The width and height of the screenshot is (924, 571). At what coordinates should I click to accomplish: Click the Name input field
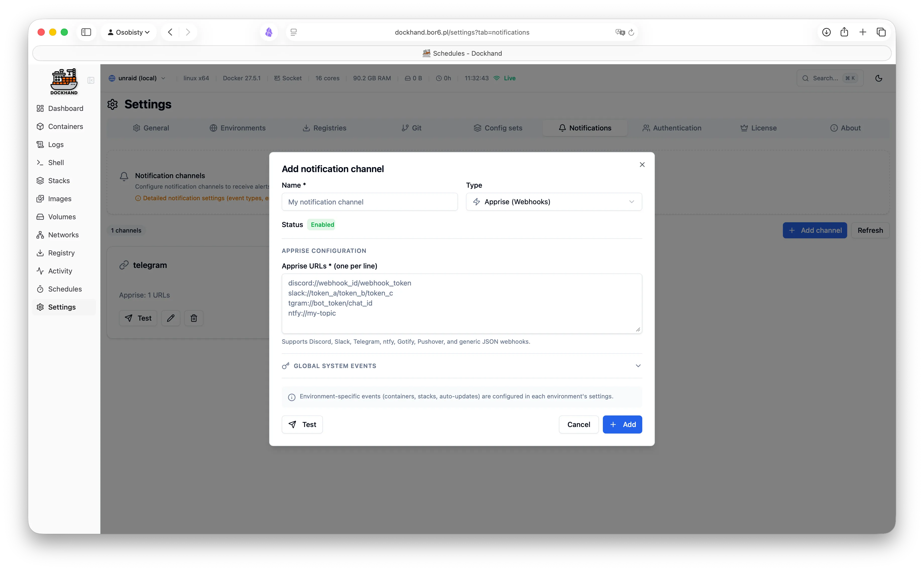(x=369, y=202)
